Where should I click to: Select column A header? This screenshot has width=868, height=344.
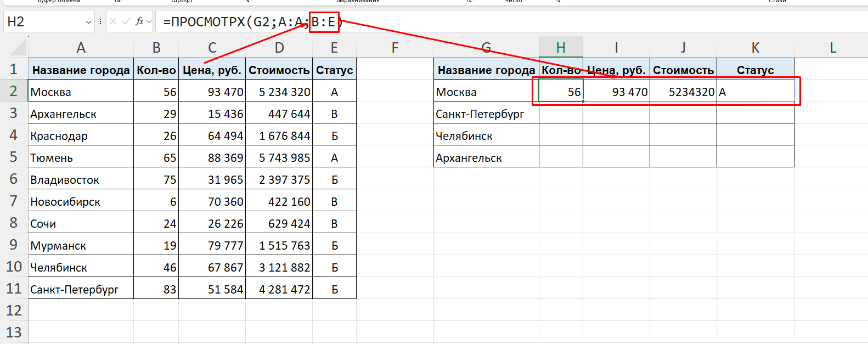click(81, 48)
